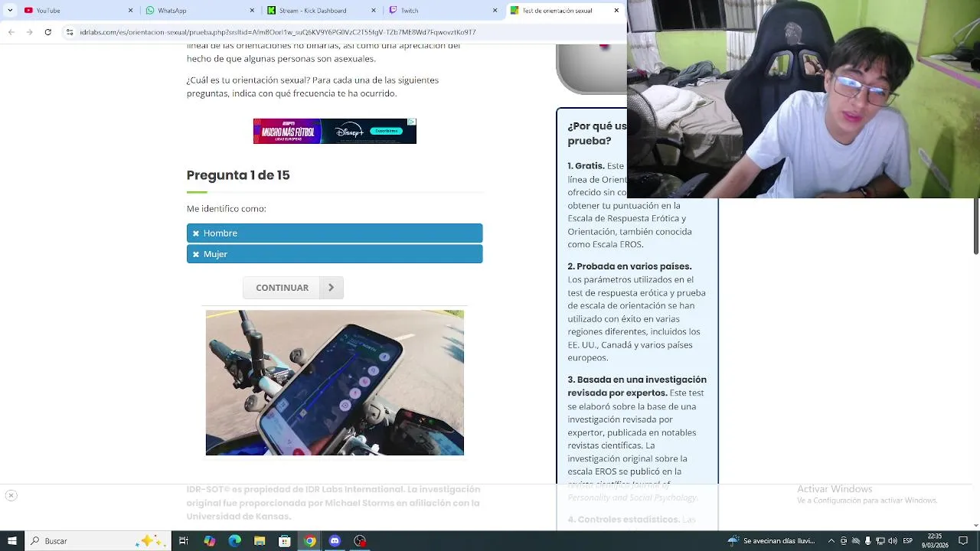The width and height of the screenshot is (980, 551).
Task: Click the microphone tray icon
Action: click(869, 541)
